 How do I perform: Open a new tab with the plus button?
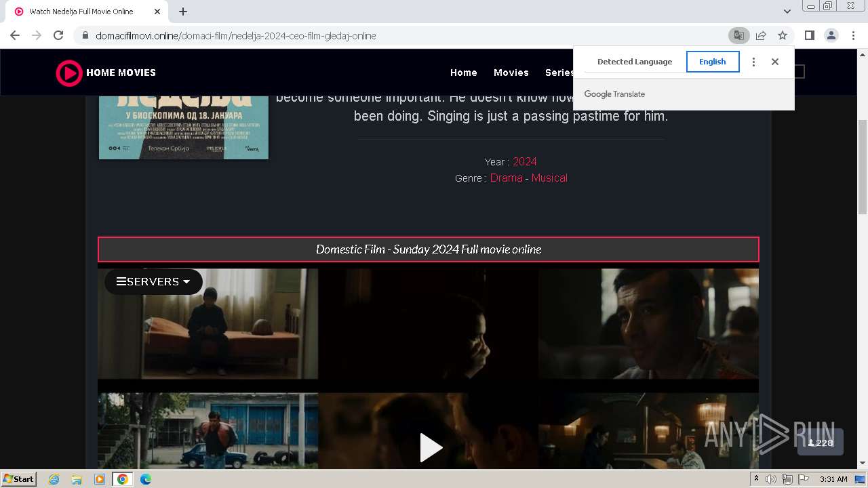click(183, 12)
